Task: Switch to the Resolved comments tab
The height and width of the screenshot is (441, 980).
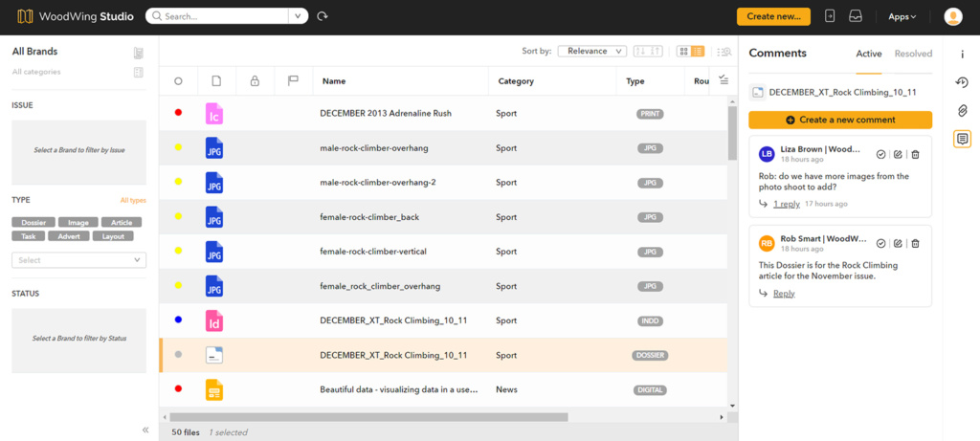Action: [x=913, y=54]
